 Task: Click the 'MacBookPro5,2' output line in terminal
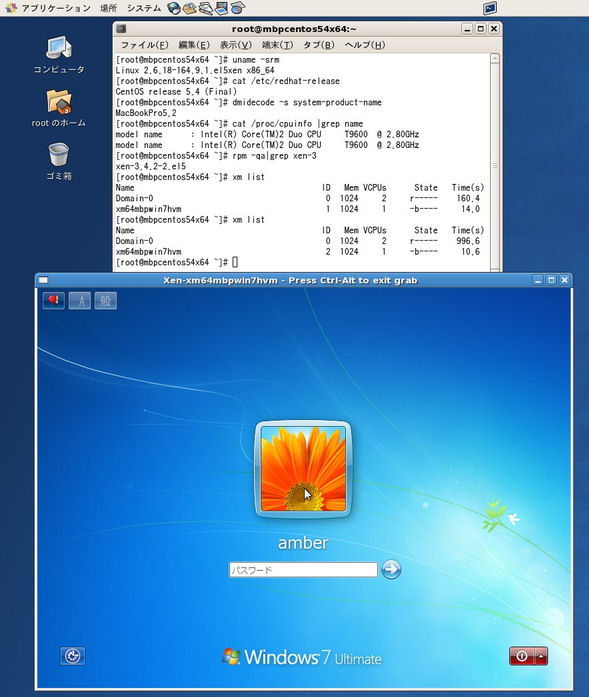[146, 113]
